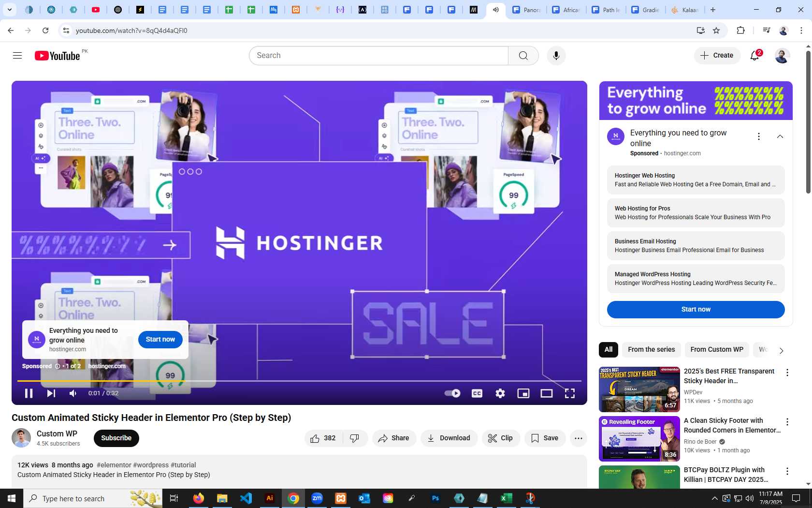Open Managed WordPress Hosting ad link
This screenshot has height=508, width=812.
696,279
